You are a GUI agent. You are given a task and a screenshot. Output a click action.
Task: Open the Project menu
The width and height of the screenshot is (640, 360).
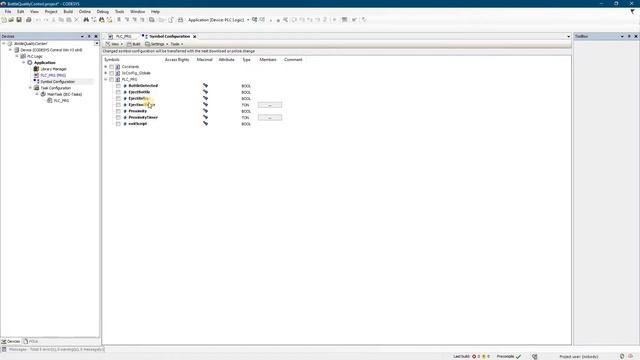(51, 12)
